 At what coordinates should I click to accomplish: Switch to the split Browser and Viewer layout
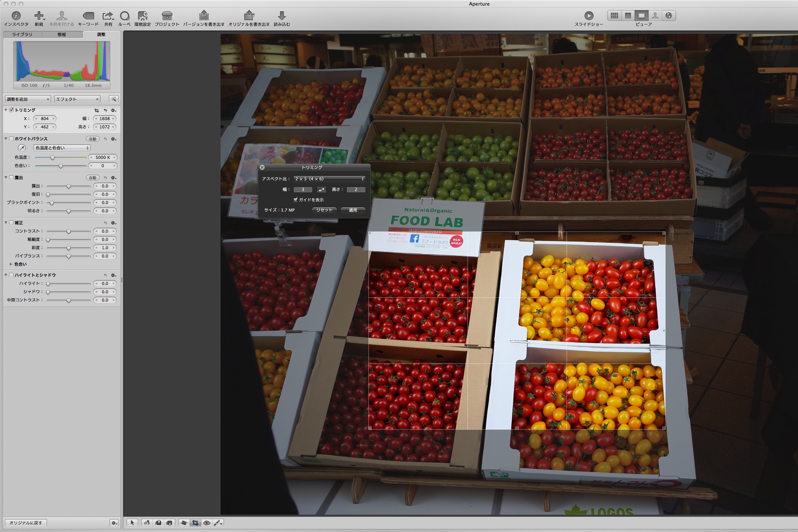(x=628, y=15)
